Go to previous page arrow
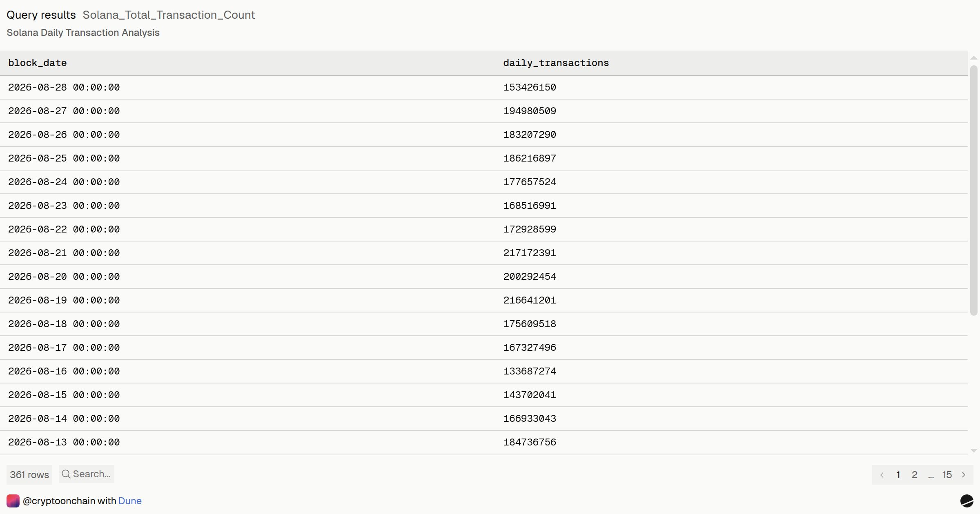This screenshot has height=514, width=980. tap(882, 475)
